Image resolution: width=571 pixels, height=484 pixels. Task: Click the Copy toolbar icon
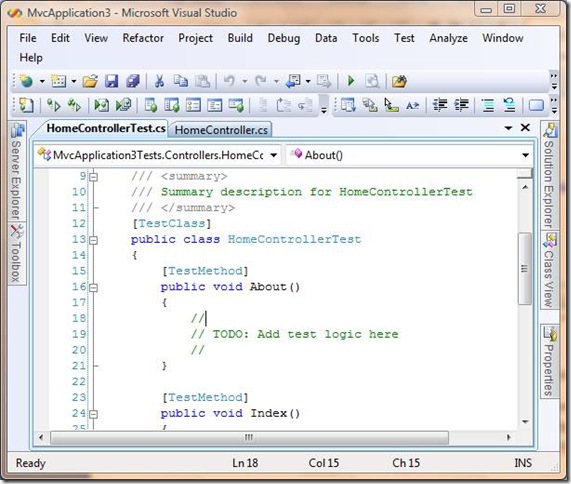(x=181, y=81)
